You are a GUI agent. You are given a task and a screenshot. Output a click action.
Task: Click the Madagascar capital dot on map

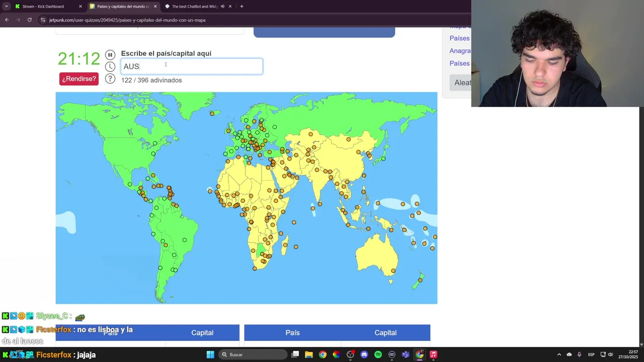click(285, 245)
